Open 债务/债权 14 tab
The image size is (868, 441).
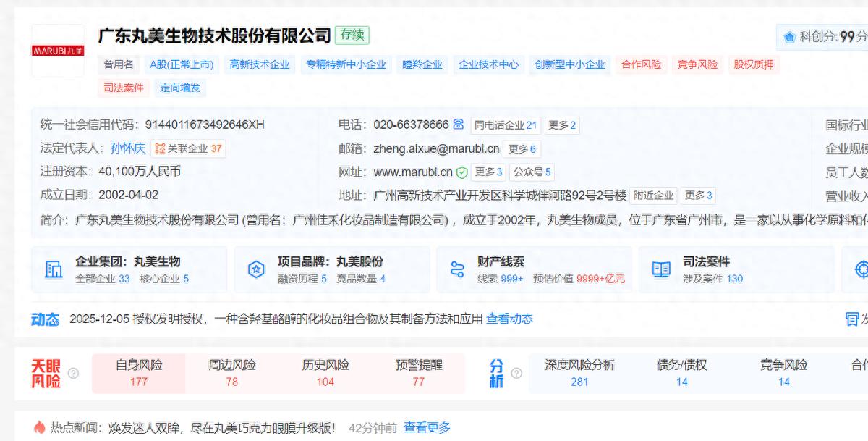click(682, 373)
